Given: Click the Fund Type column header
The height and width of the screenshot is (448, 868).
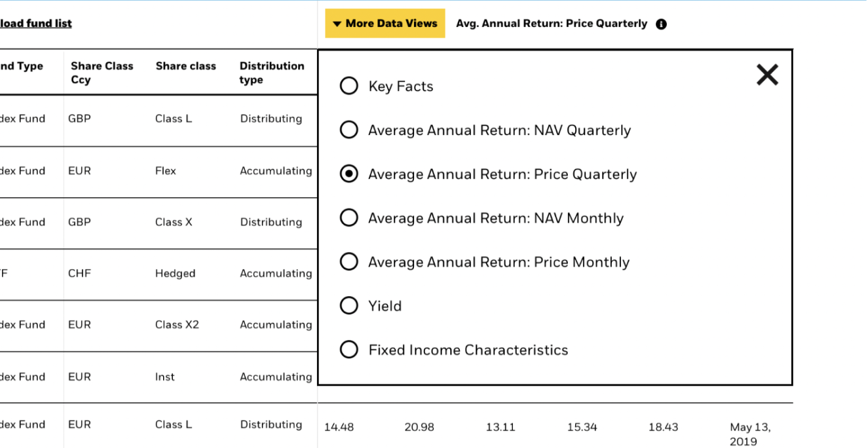Looking at the screenshot, I should [22, 66].
